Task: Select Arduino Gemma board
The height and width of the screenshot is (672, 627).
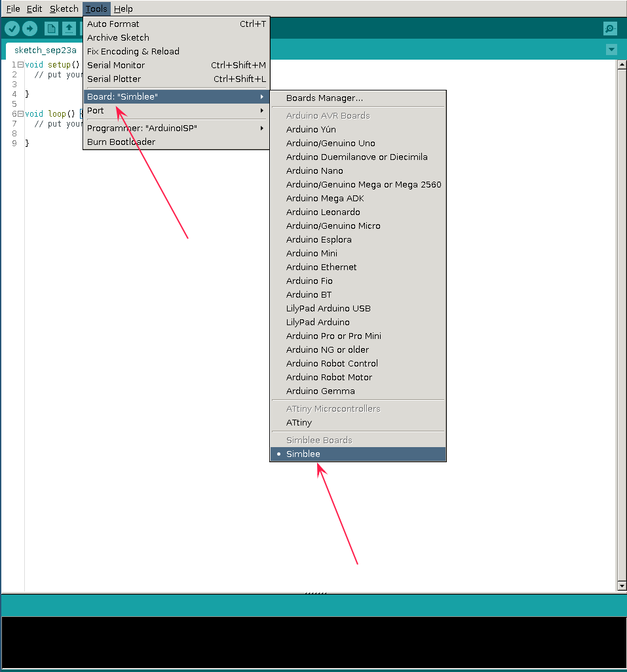Action: click(x=358, y=391)
